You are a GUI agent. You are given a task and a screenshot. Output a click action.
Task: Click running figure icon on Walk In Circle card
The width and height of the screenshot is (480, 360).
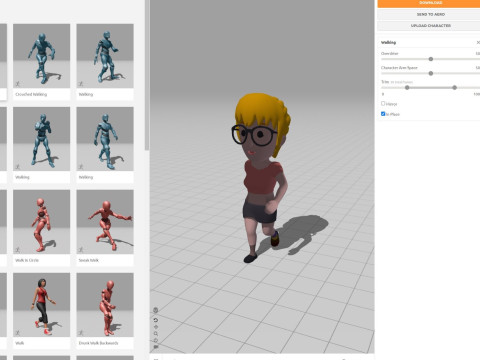[x=18, y=250]
